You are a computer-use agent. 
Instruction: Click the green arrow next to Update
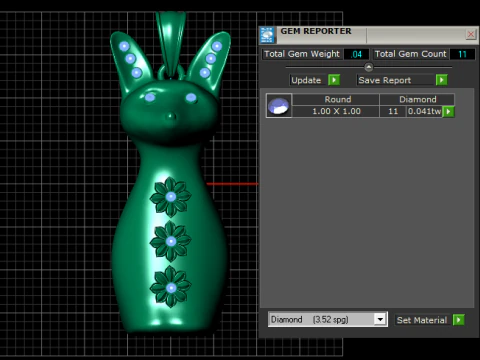(334, 80)
